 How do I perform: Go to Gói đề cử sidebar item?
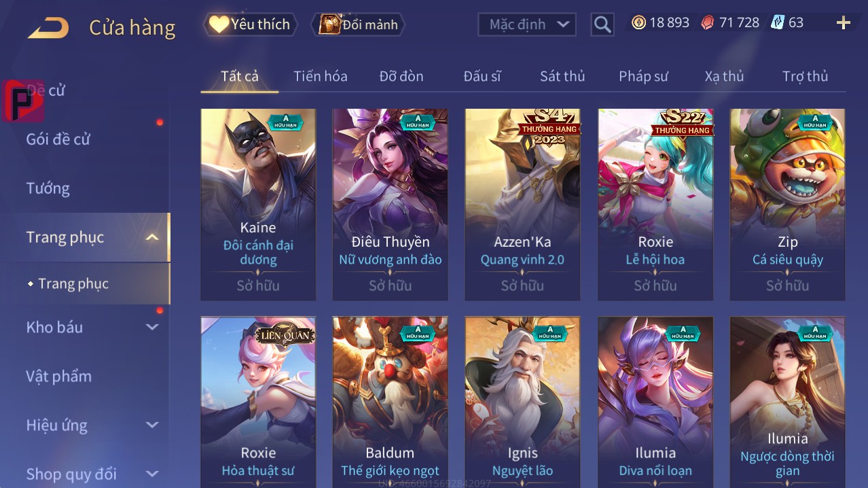tap(58, 139)
